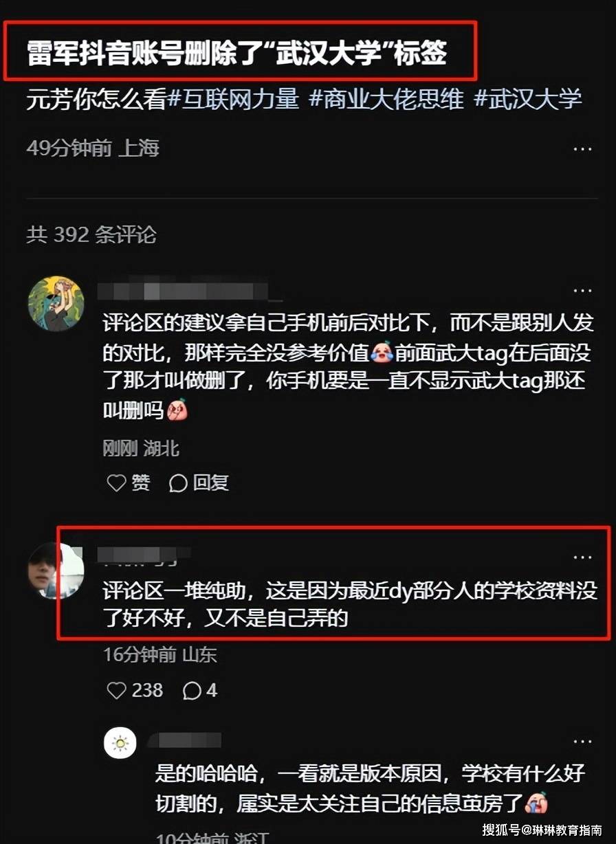Like the comment with 238 likes
The image size is (616, 844).
pyautogui.click(x=135, y=690)
